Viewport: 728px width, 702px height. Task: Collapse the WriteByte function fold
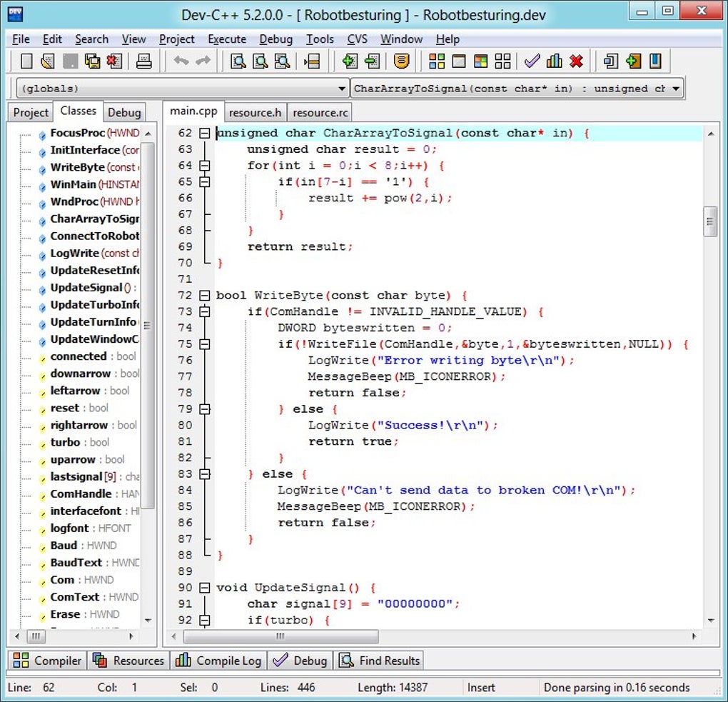[204, 295]
